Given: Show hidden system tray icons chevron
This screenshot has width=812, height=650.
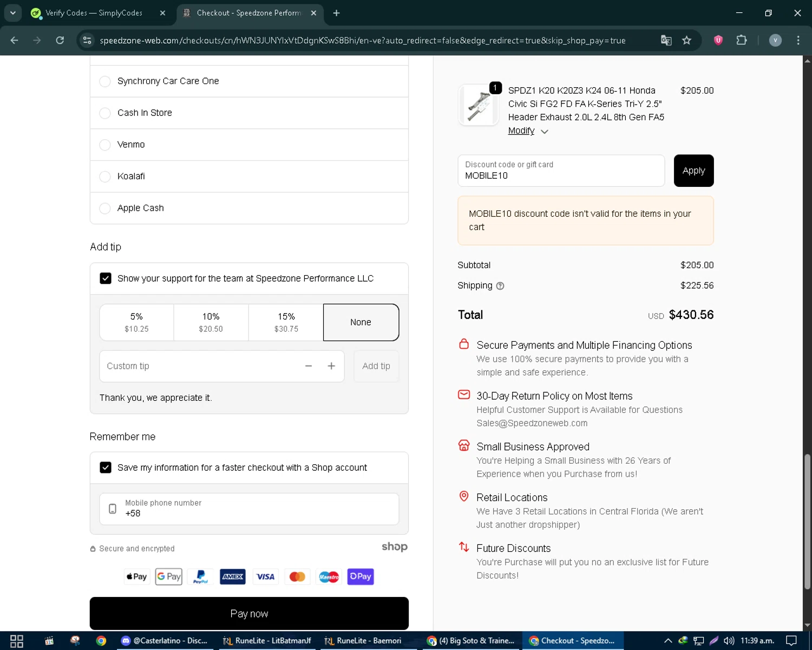Looking at the screenshot, I should pyautogui.click(x=668, y=641).
